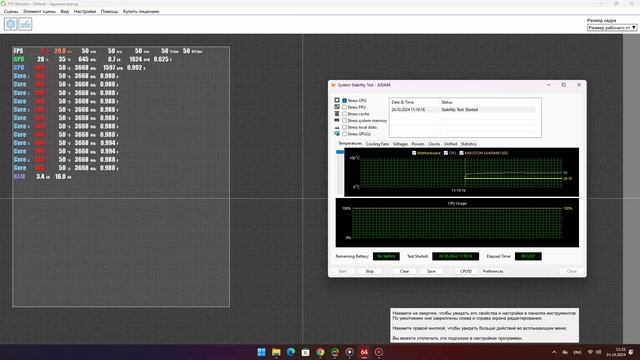Image resolution: width=640 pixels, height=360 pixels.
Task: Open the network and volume tray flyout
Action: tap(594, 352)
